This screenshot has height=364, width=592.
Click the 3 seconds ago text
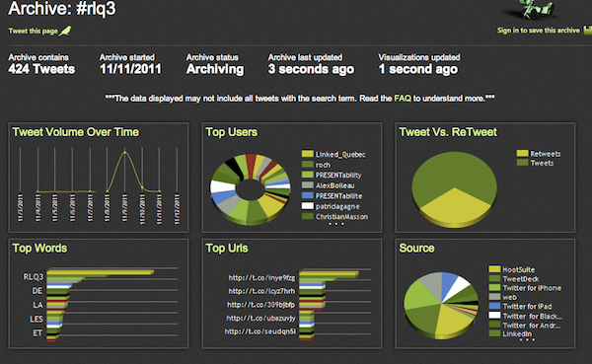(x=311, y=69)
